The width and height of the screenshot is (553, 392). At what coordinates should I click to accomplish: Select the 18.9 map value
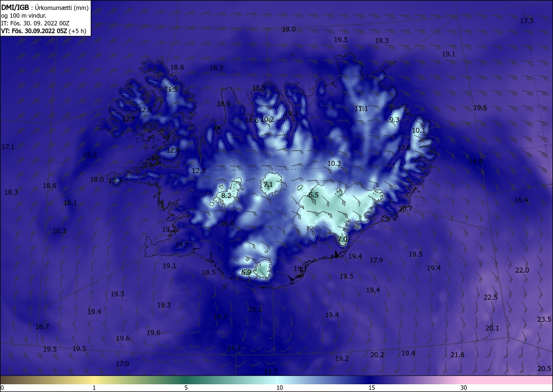(x=223, y=103)
